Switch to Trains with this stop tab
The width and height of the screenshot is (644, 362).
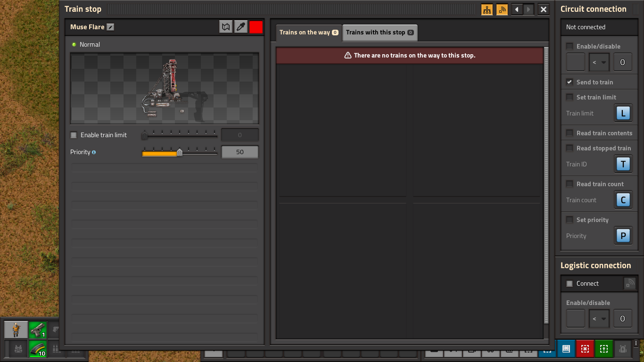tap(380, 33)
